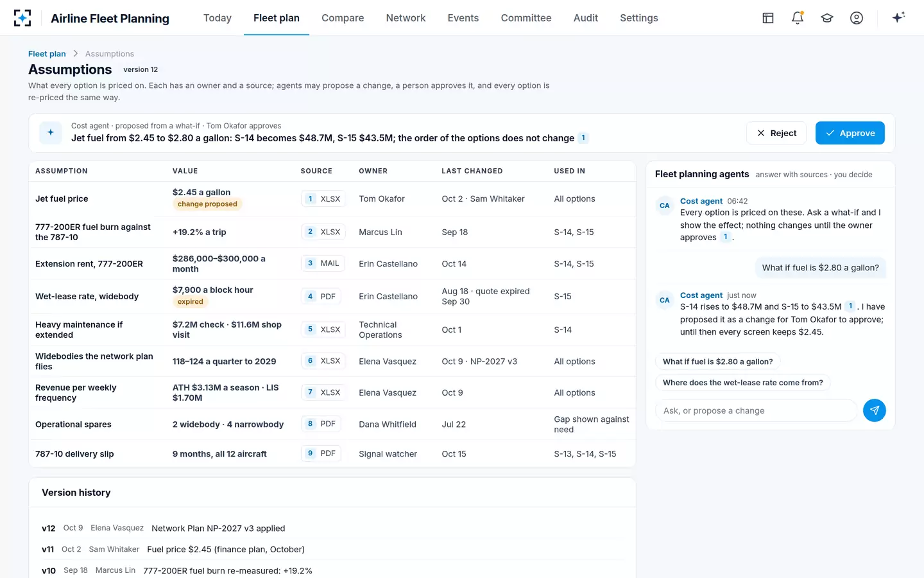The height and width of the screenshot is (578, 924).
Task: Open the notifications bell
Action: [x=798, y=18]
